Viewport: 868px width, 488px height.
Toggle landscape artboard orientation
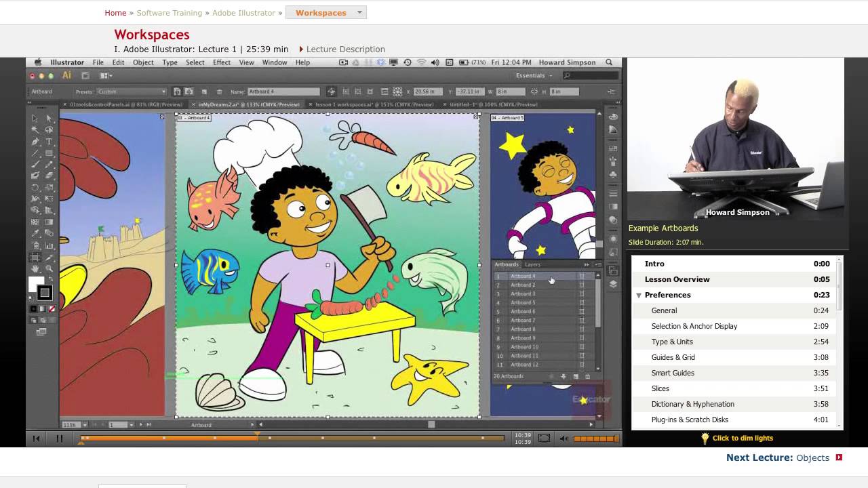(x=189, y=91)
